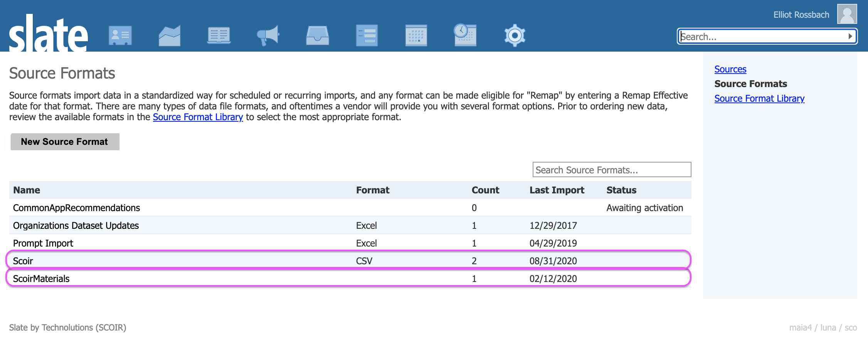Click the Awaiting activation status
The image size is (868, 349).
[x=644, y=208]
